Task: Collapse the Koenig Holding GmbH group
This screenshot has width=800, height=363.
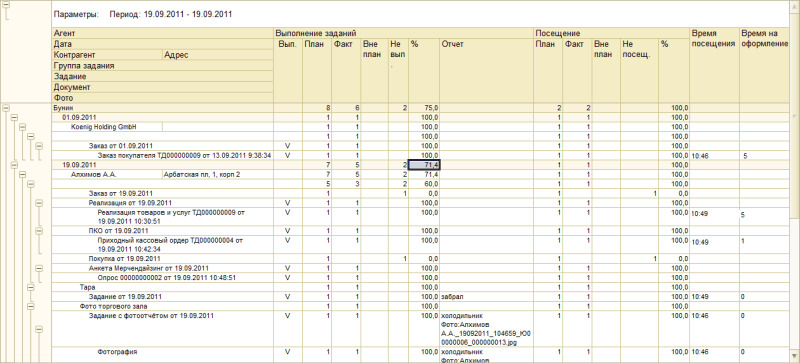Action: click(x=22, y=127)
